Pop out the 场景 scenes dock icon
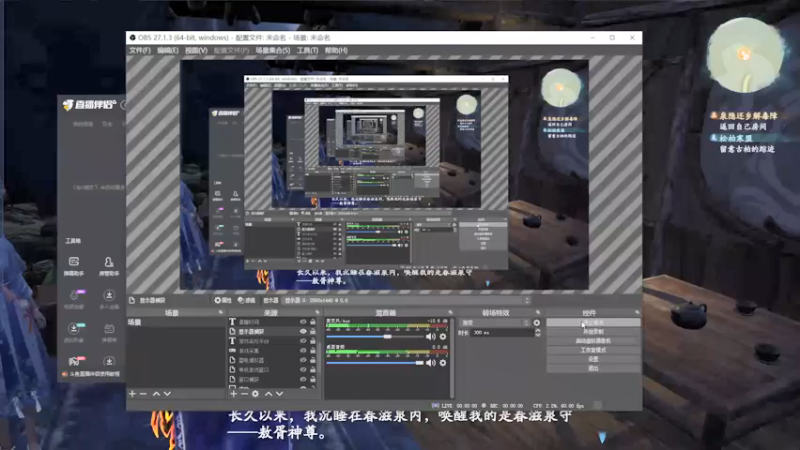Screen dimensions: 800x450 [221, 312]
